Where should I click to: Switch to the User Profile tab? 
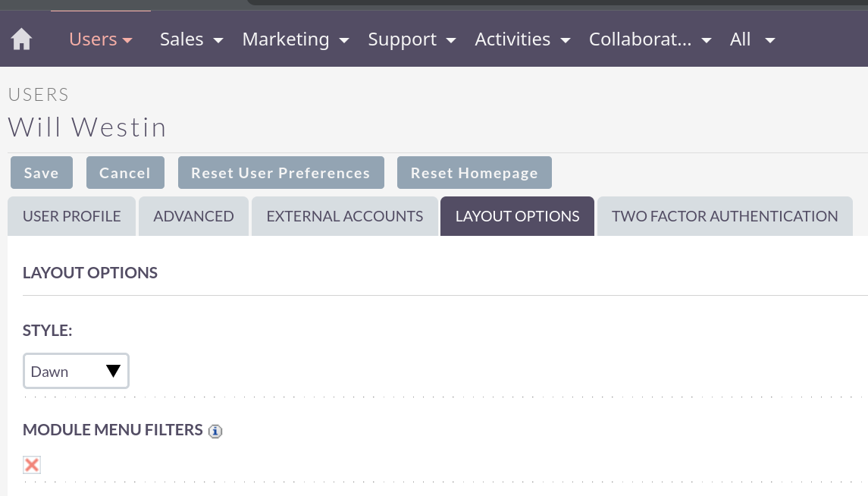pos(72,216)
